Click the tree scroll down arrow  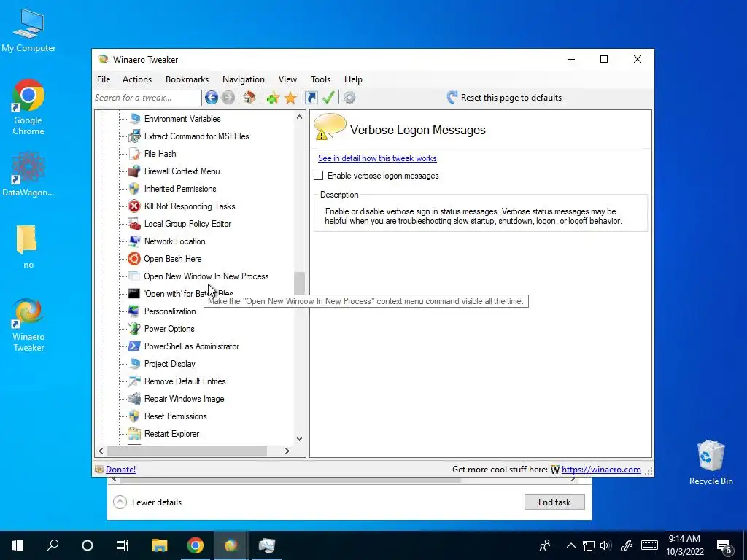(x=299, y=438)
